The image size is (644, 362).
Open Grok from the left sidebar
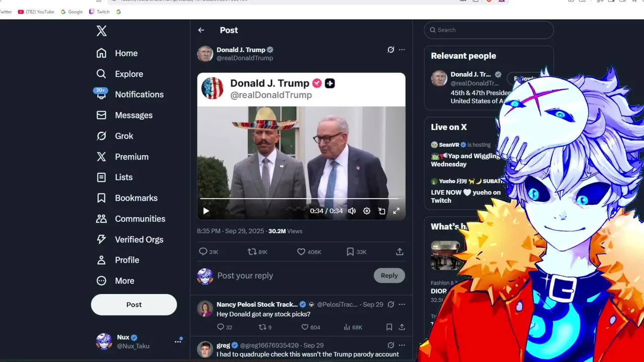(115, 136)
